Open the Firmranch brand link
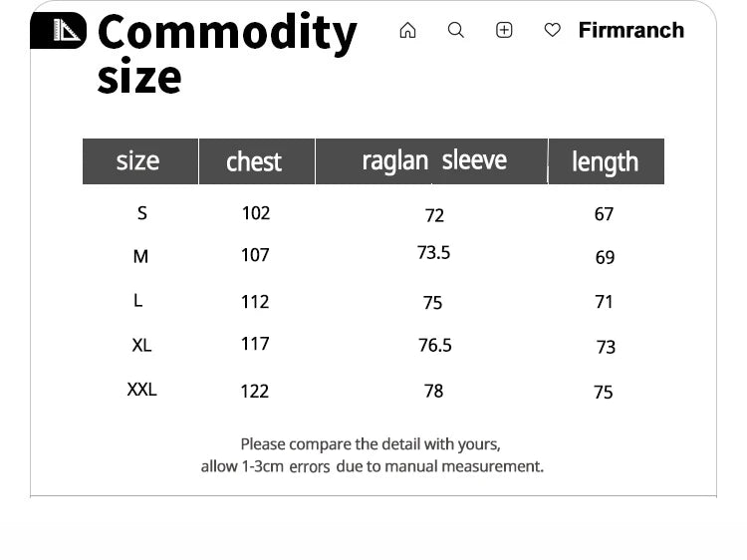The height and width of the screenshot is (560, 747). (x=630, y=31)
